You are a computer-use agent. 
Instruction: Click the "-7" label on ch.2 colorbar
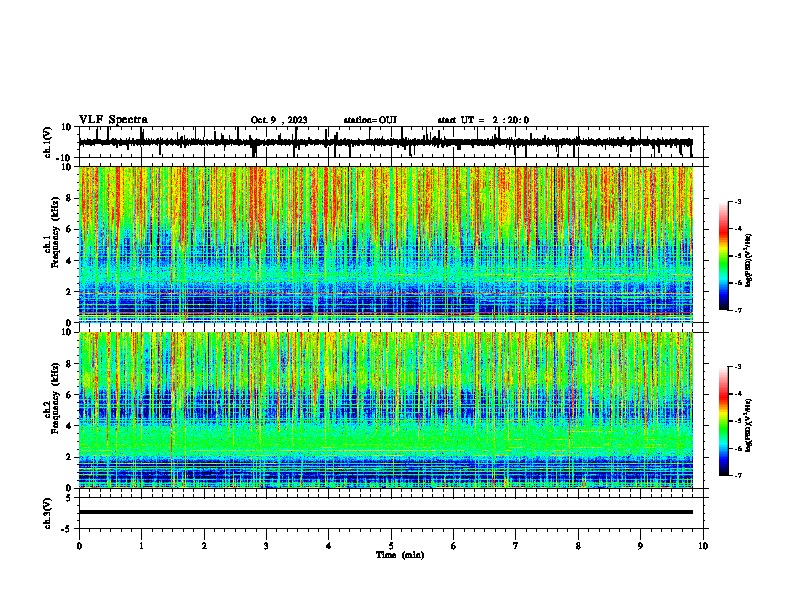tap(738, 475)
